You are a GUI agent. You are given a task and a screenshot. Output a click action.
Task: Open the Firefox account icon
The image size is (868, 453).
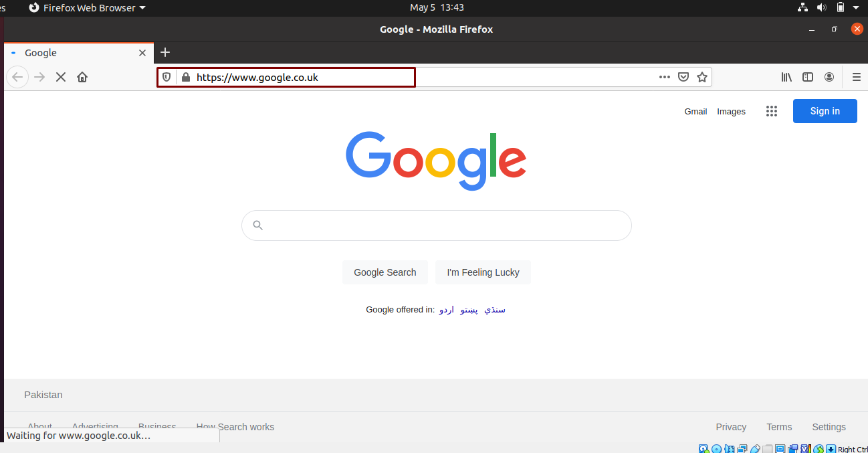(x=829, y=77)
